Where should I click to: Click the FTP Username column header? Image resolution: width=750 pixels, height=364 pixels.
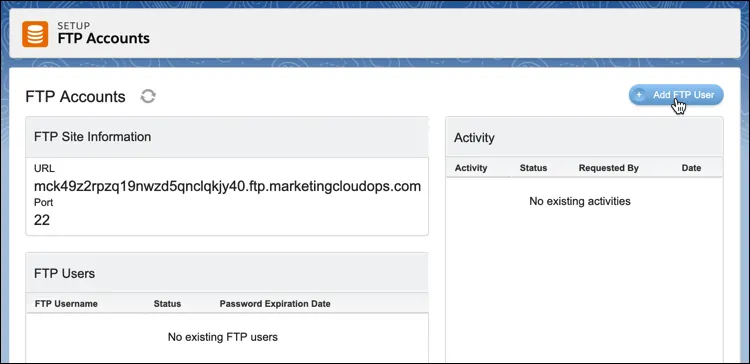[x=66, y=304]
